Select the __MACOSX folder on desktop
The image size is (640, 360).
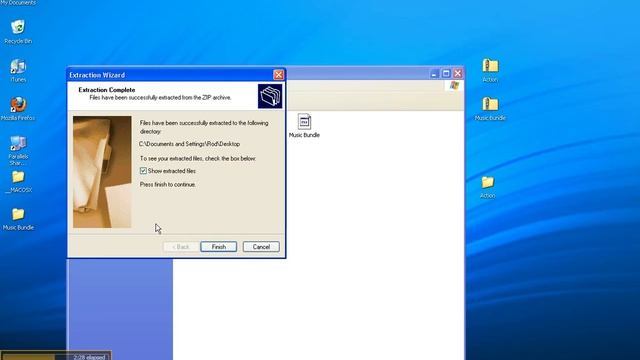coord(18,182)
